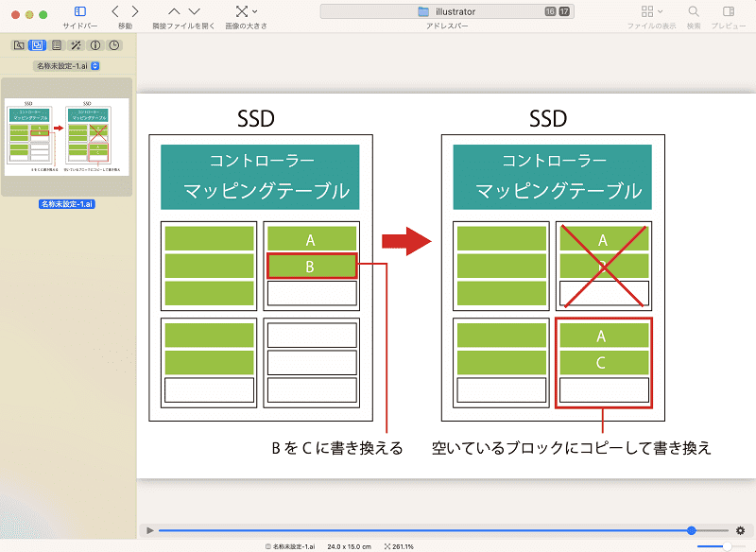Viewport: 756px width, 552px height.
Task: Click the slideshow play button
Action: click(150, 530)
